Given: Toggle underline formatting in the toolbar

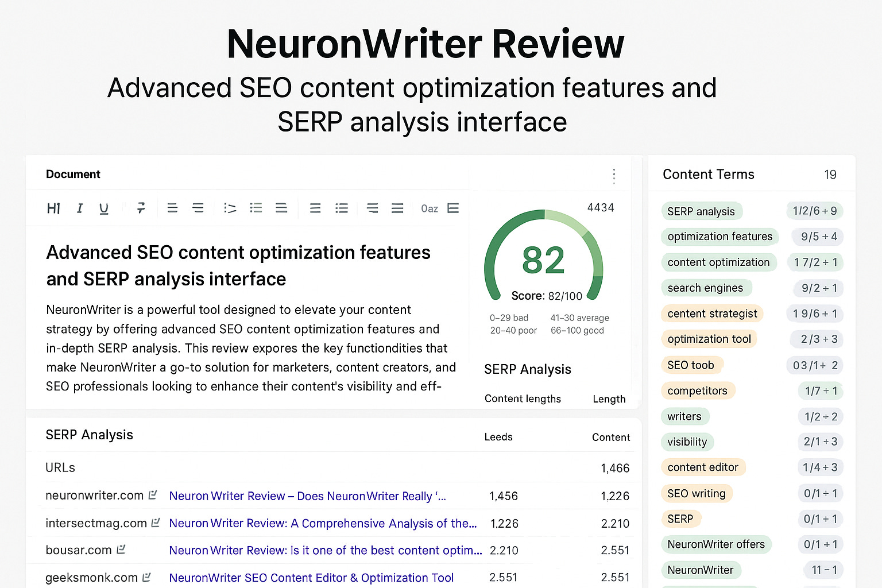Looking at the screenshot, I should [104, 208].
